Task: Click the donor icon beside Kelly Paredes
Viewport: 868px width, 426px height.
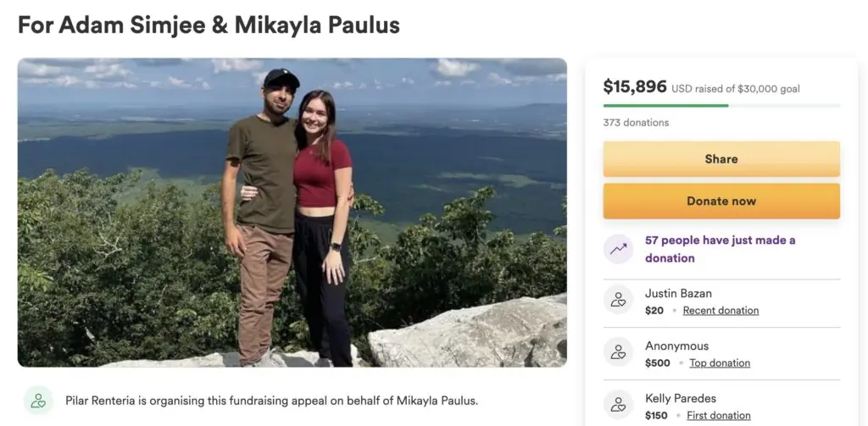Action: click(x=618, y=406)
